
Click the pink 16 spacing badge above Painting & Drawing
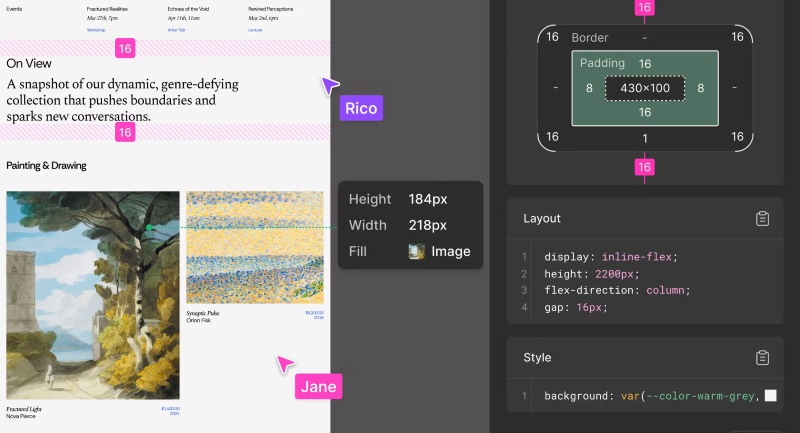[125, 133]
